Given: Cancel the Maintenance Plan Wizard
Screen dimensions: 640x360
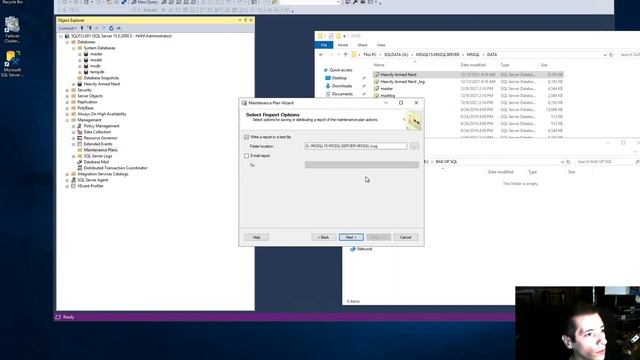Looking at the screenshot, I should coord(406,237).
